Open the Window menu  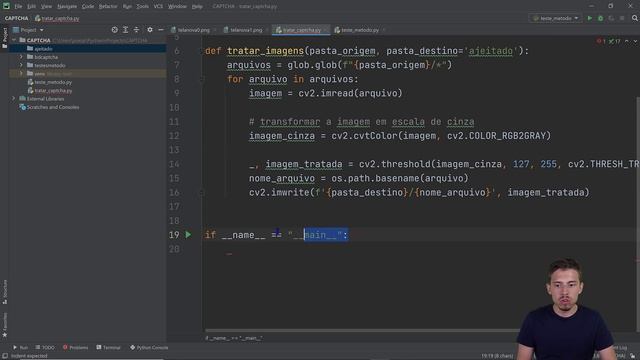[x=177, y=7]
